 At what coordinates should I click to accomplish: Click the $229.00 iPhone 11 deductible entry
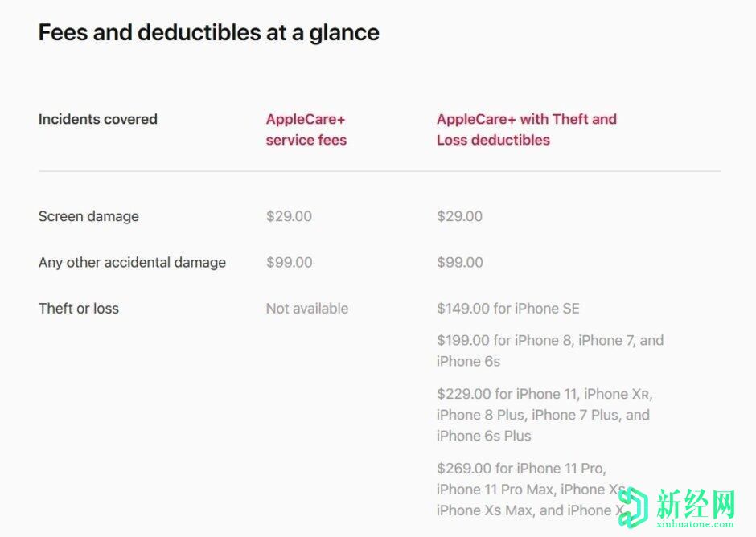[x=544, y=415]
